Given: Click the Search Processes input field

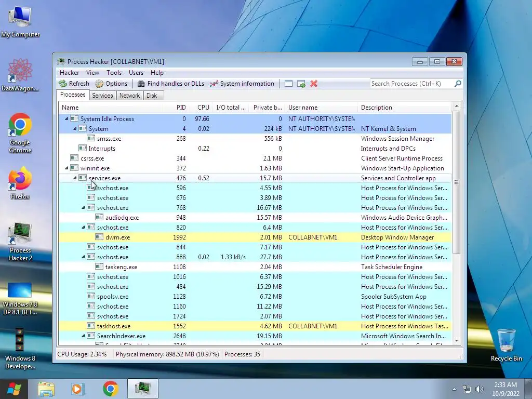Looking at the screenshot, I should 411,84.
